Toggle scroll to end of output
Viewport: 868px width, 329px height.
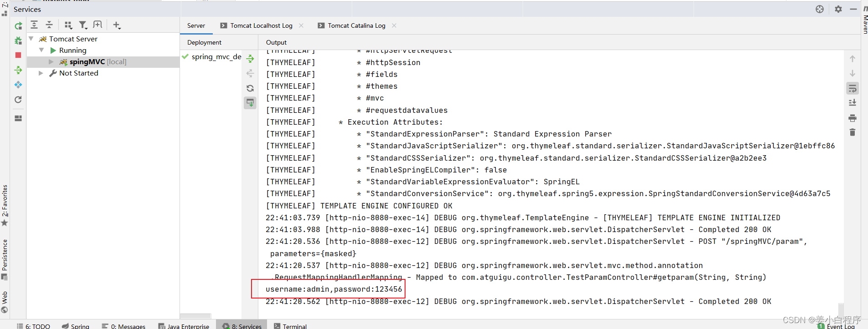pyautogui.click(x=853, y=103)
